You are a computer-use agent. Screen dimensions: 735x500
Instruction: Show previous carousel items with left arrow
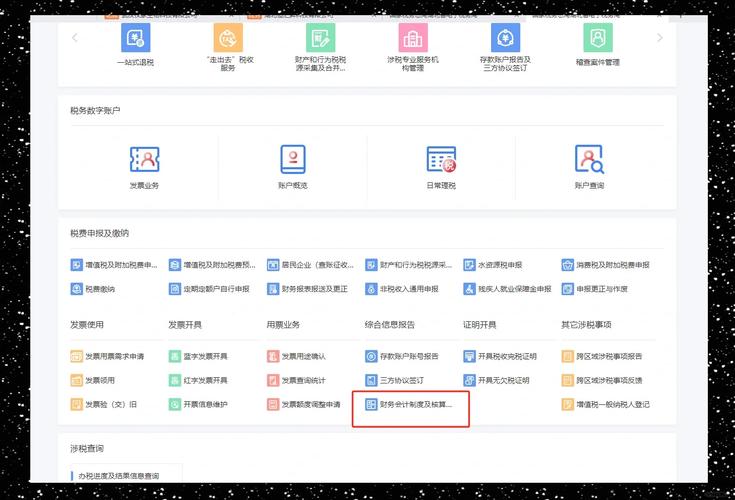(x=75, y=38)
